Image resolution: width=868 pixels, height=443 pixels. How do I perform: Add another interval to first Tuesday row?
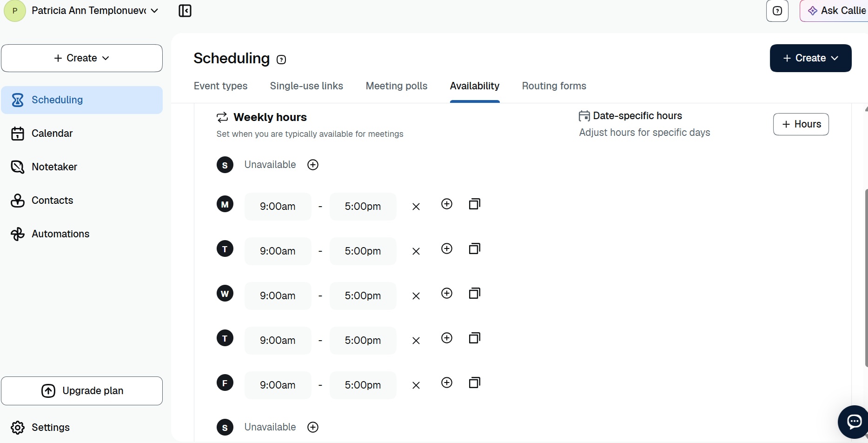pyautogui.click(x=447, y=248)
